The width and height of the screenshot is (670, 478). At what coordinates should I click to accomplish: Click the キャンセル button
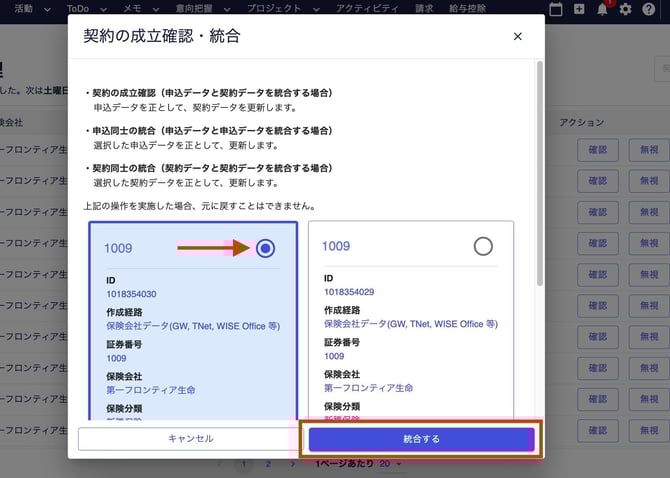(189, 439)
